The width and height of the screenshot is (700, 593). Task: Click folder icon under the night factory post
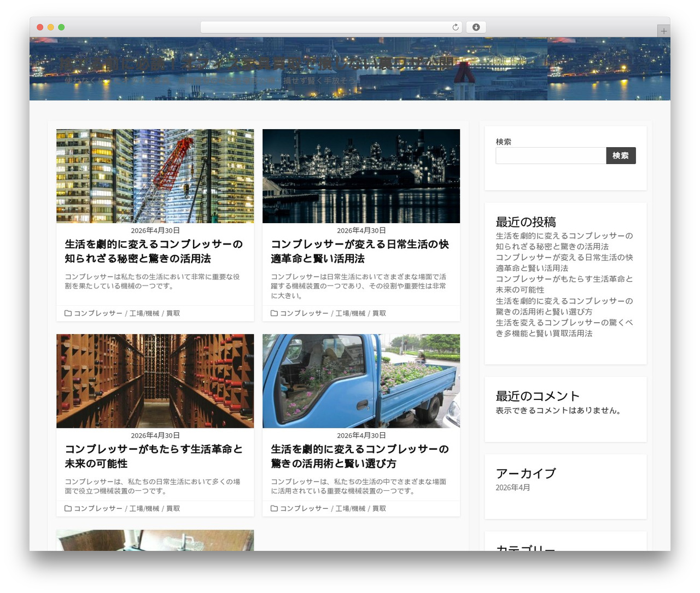pyautogui.click(x=275, y=313)
